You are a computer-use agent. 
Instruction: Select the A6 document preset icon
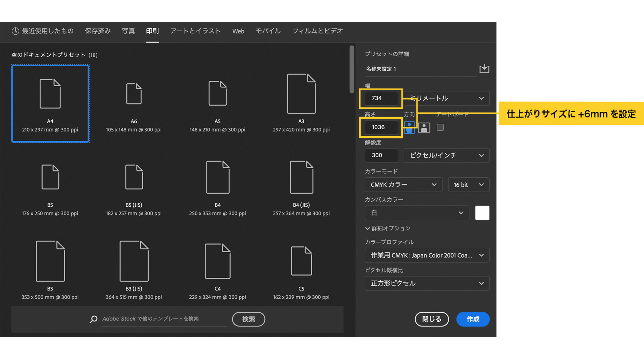point(134,94)
